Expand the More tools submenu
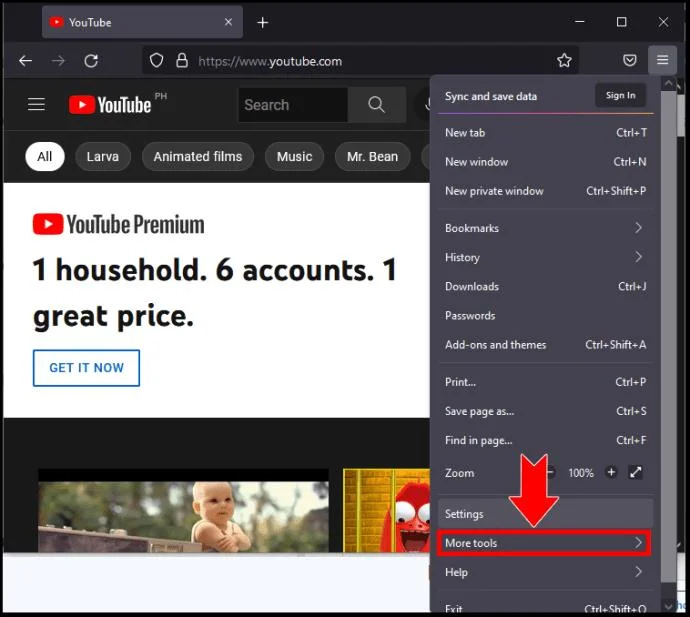The image size is (690, 617). 544,543
